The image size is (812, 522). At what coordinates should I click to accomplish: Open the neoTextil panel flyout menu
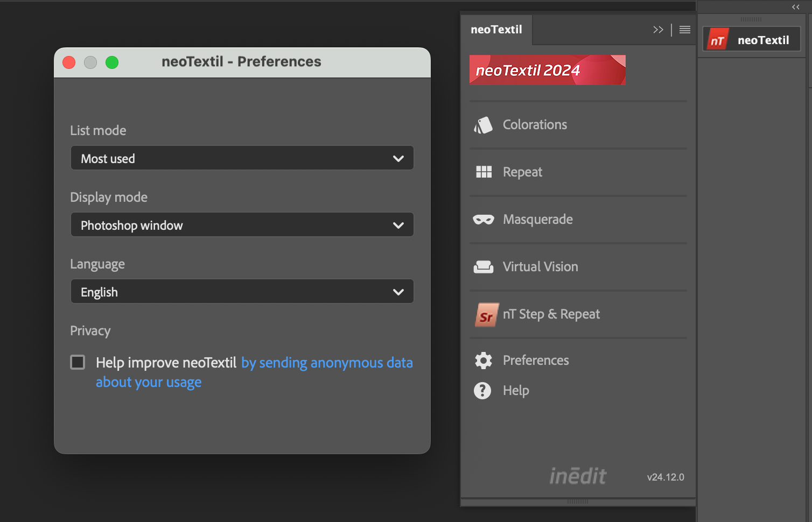pyautogui.click(x=684, y=30)
